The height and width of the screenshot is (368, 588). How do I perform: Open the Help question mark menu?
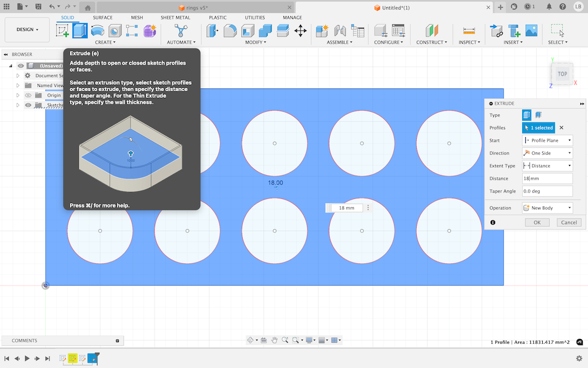pyautogui.click(x=563, y=6)
